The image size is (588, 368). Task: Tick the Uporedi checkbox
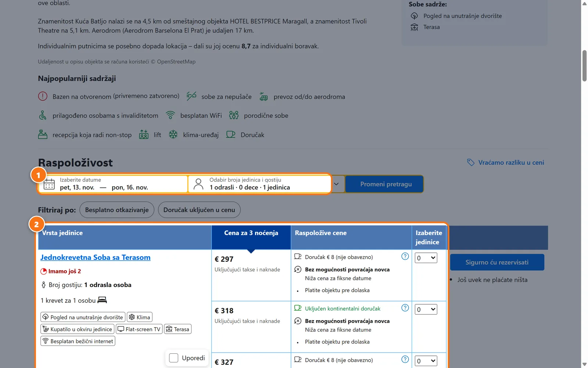pyautogui.click(x=174, y=358)
